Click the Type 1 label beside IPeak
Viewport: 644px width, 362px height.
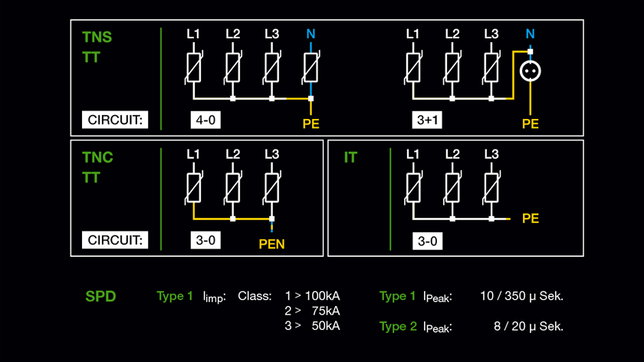[x=398, y=296]
